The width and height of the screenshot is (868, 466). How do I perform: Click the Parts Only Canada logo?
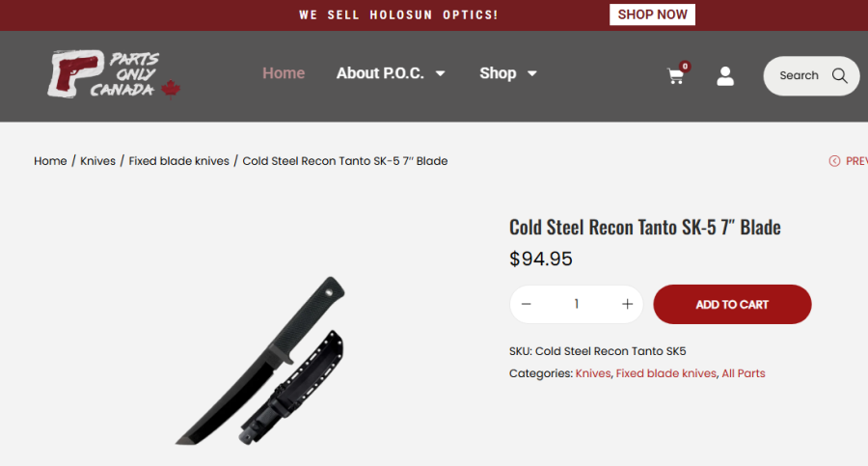tap(114, 75)
